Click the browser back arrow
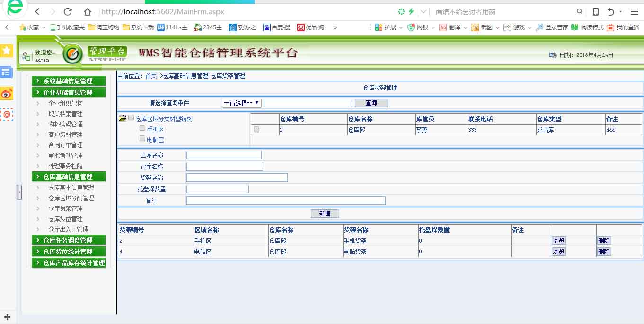The image size is (644, 324). 38,12
